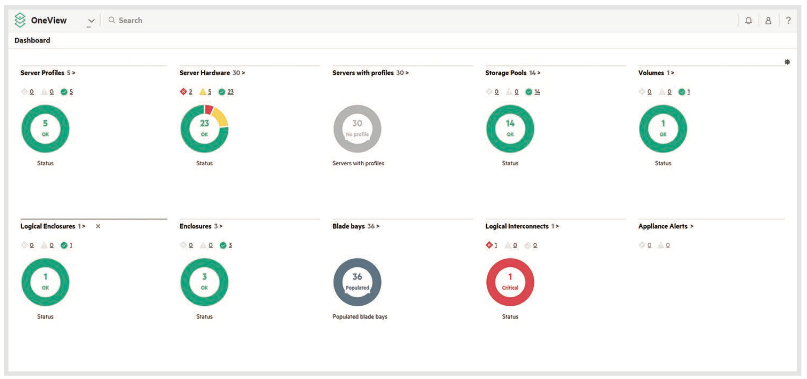Open the OneView main menu chevron
The width and height of the screenshot is (807, 379).
(91, 21)
